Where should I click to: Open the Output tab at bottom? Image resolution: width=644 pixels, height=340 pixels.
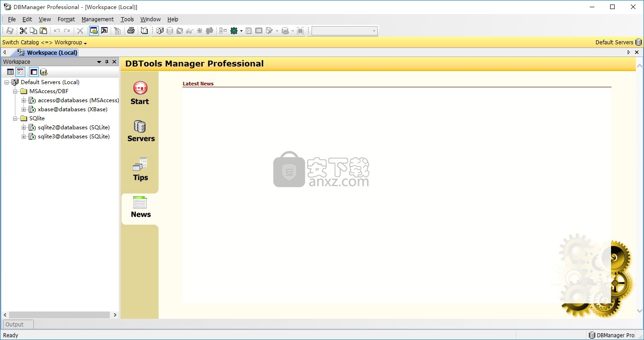[x=18, y=324]
